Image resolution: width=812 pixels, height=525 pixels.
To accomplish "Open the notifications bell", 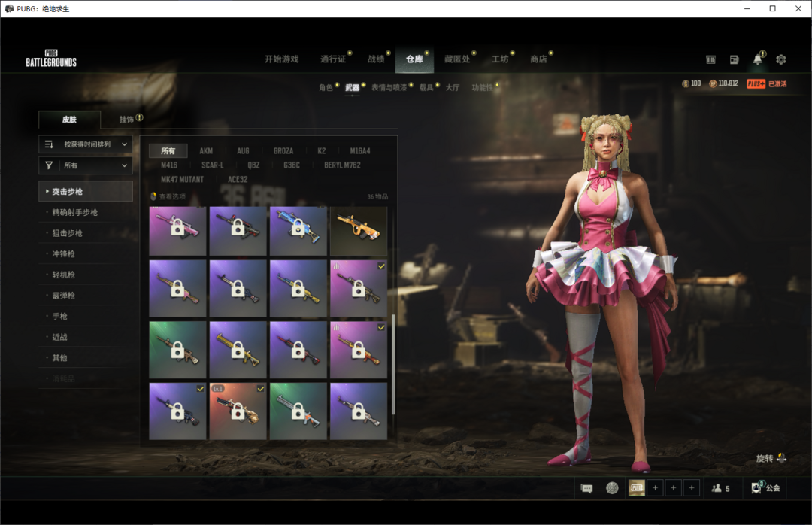I will click(757, 59).
